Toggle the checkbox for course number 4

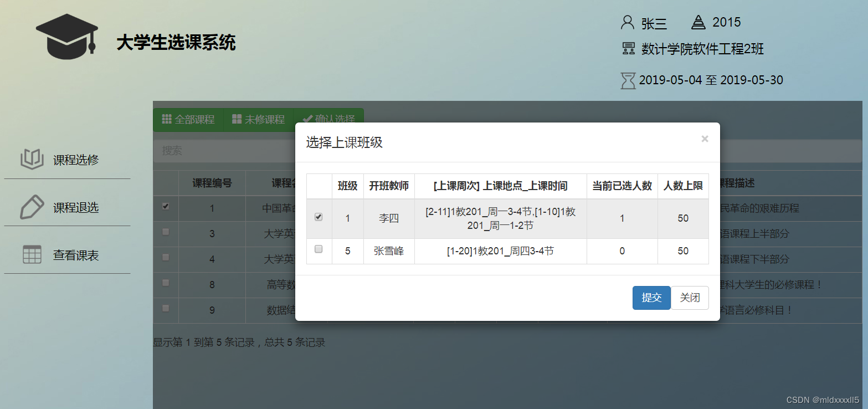[166, 257]
